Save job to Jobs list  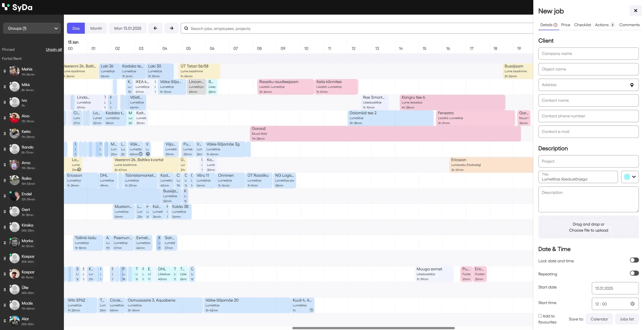[627, 319]
